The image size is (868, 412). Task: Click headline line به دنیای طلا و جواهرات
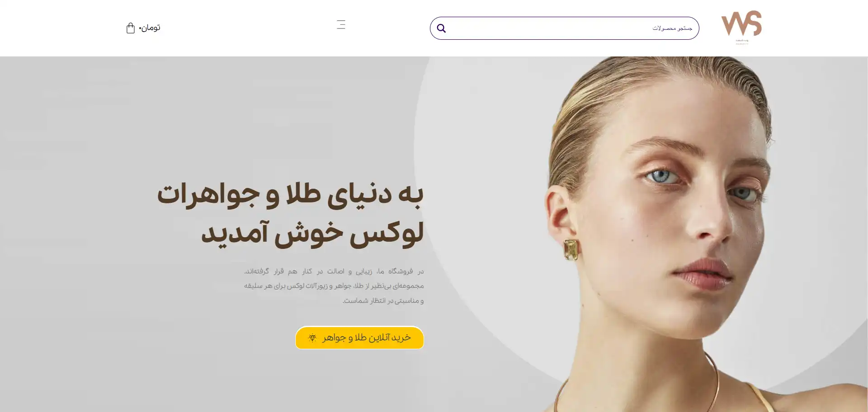(x=290, y=195)
